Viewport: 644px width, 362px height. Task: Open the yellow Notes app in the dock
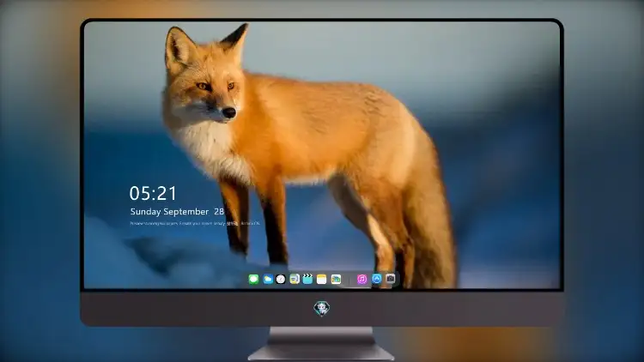point(322,280)
